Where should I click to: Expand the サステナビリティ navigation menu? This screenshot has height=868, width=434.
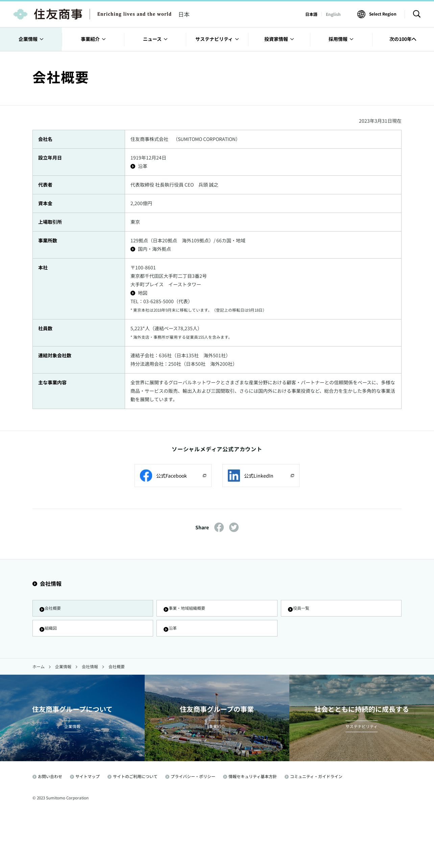click(217, 39)
